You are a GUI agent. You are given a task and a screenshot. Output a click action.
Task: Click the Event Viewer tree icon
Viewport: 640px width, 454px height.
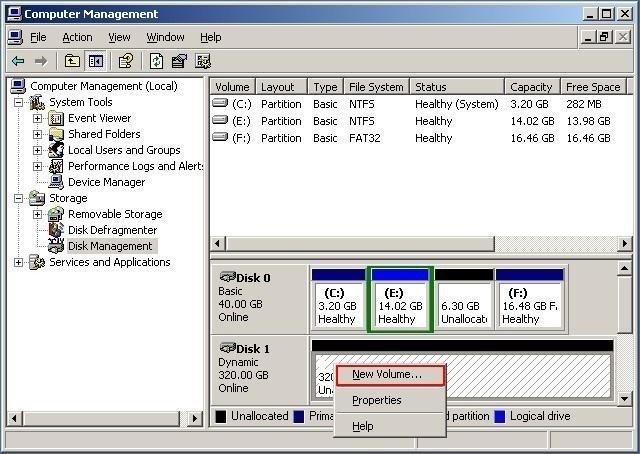pyautogui.click(x=56, y=118)
